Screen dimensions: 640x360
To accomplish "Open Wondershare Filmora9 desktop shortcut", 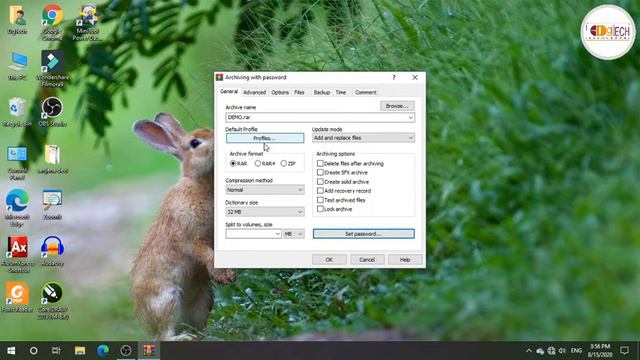I will point(52,69).
